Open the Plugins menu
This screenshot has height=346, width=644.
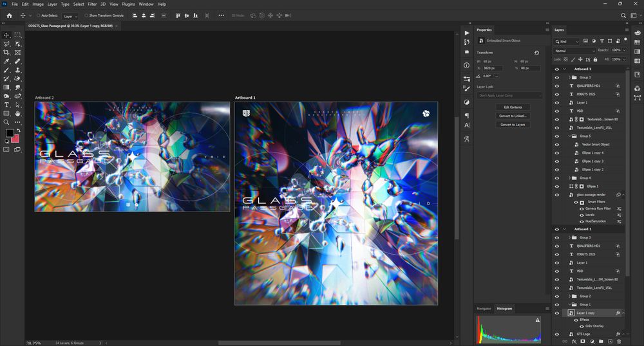click(x=128, y=4)
